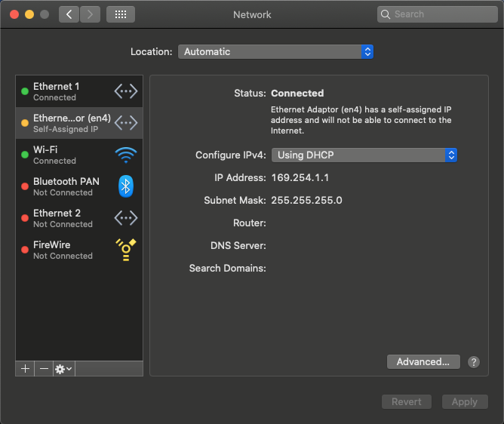Minimize the Network window
504x424 pixels.
[29, 14]
